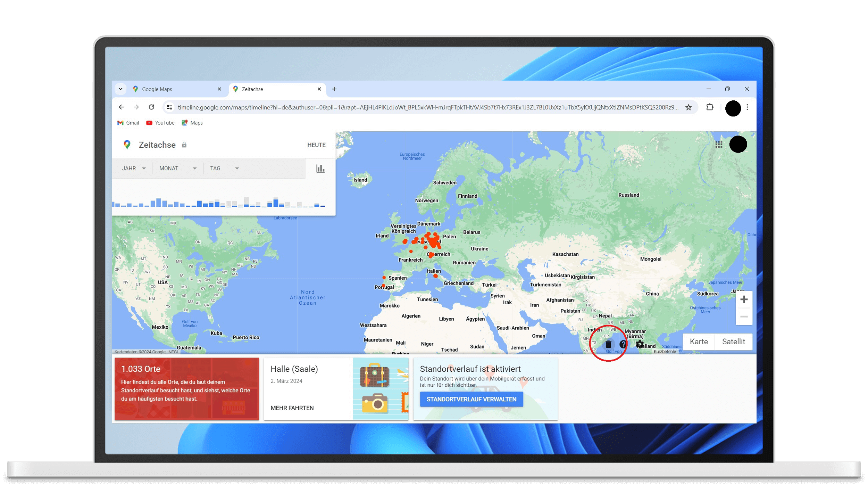Click the '2. März 2024' date text
The image size is (868, 485).
click(x=286, y=381)
